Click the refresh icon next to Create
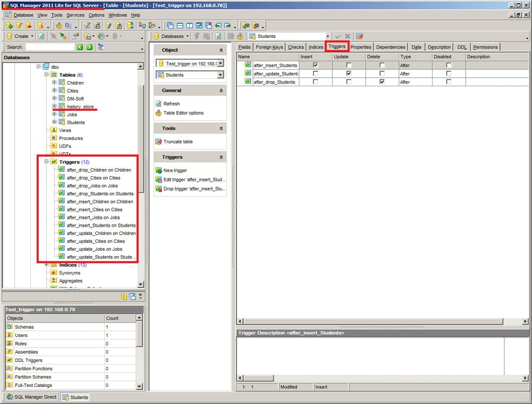 click(x=41, y=36)
